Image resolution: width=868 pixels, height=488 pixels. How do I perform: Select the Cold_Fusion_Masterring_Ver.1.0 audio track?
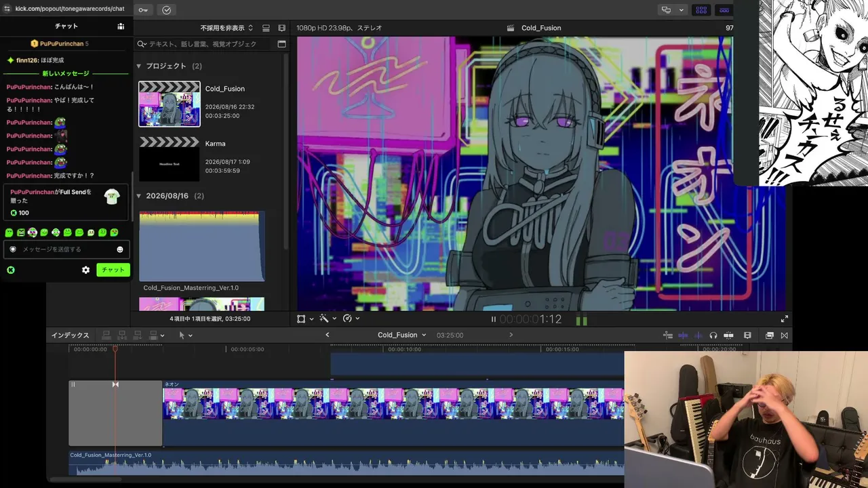347,462
